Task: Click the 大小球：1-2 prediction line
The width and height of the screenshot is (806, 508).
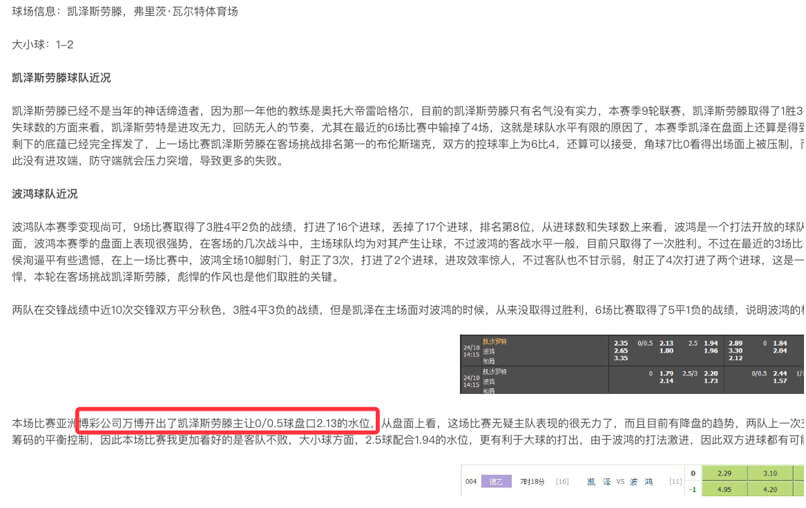Action: click(42, 45)
